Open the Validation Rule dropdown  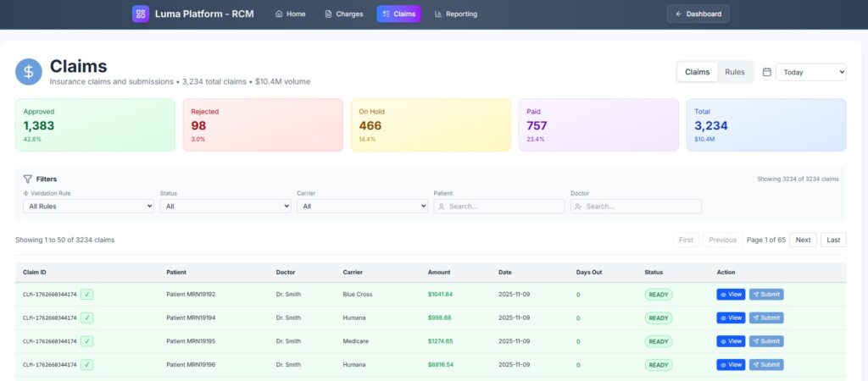coord(88,206)
